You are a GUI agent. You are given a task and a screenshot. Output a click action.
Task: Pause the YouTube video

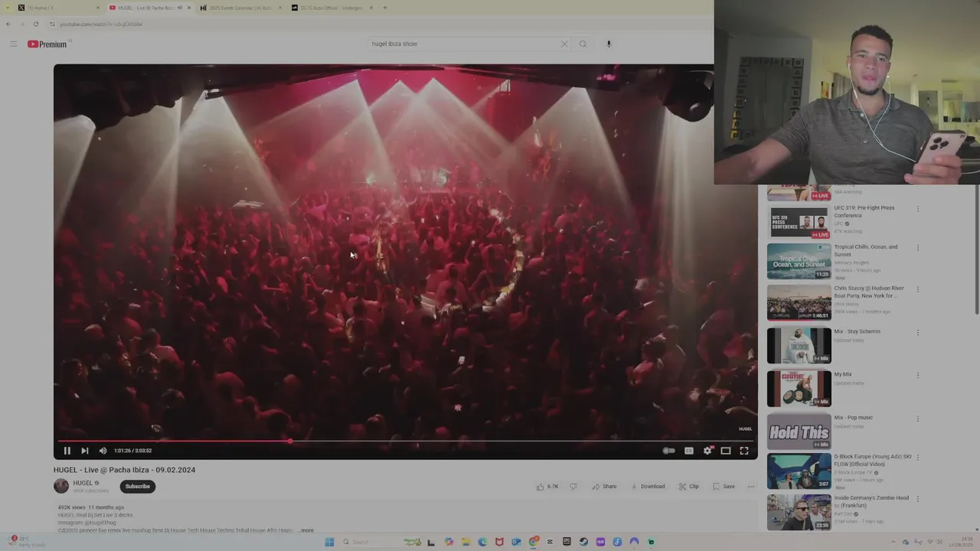tap(67, 451)
